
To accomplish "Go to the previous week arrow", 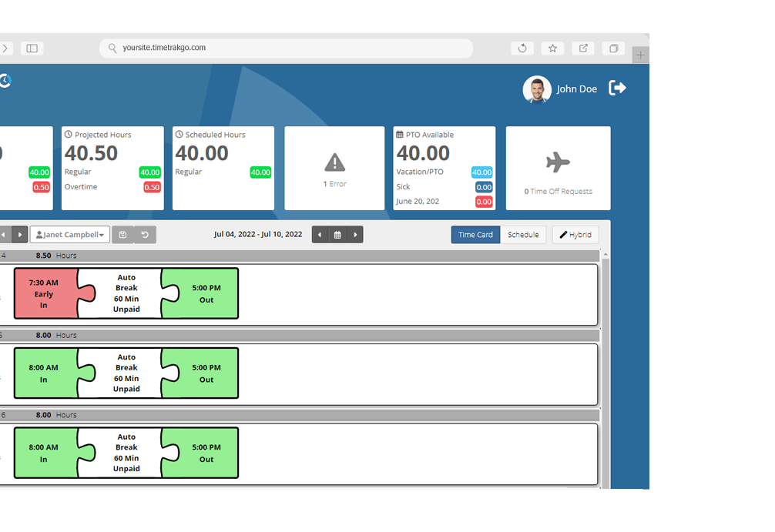I will tap(320, 235).
